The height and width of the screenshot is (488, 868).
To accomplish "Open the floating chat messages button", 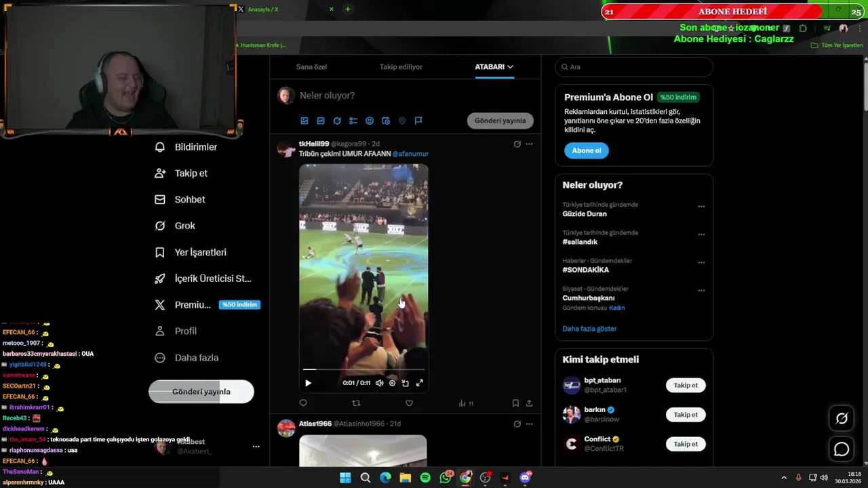I will 842,449.
